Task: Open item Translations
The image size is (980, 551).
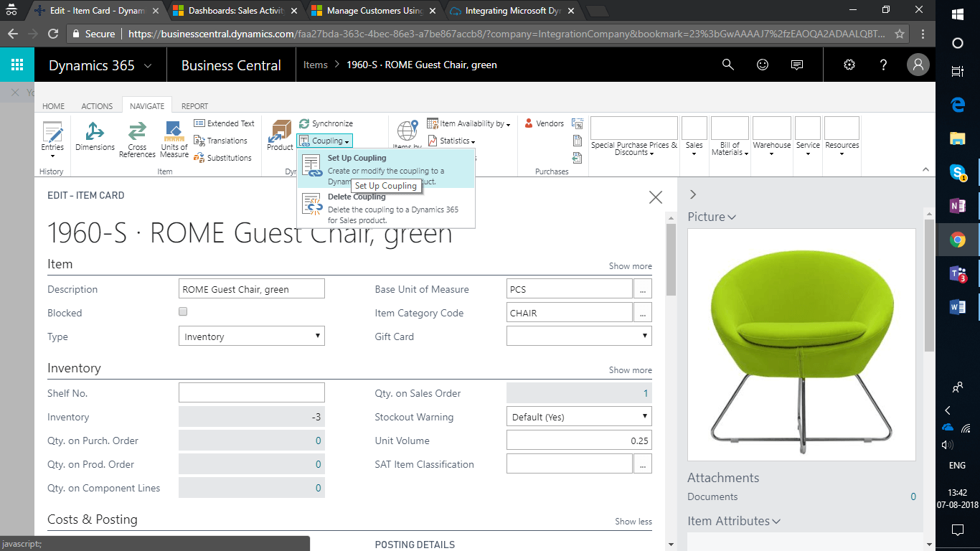Action: click(220, 141)
